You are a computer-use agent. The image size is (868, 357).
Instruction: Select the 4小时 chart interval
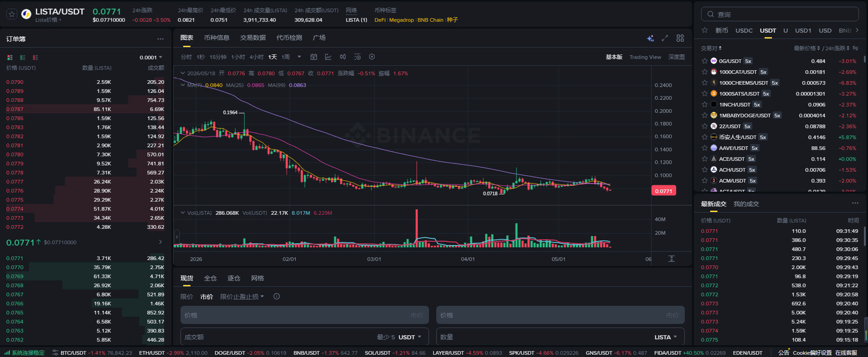pos(257,57)
